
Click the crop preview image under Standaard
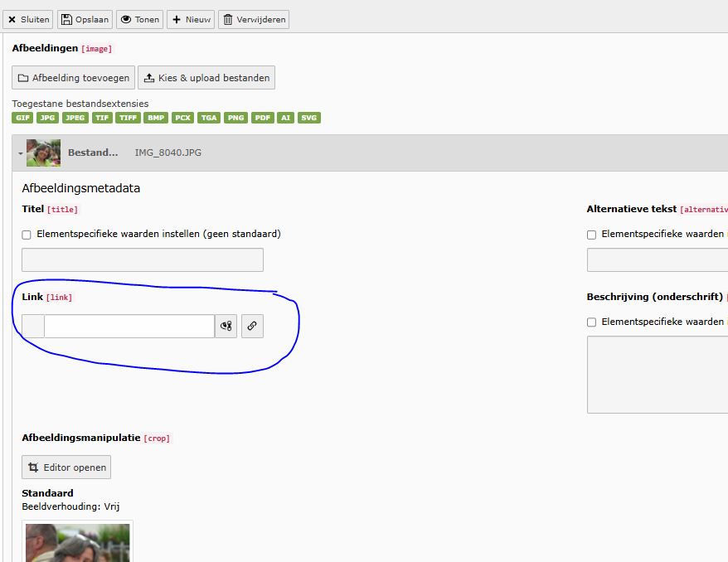click(78, 542)
